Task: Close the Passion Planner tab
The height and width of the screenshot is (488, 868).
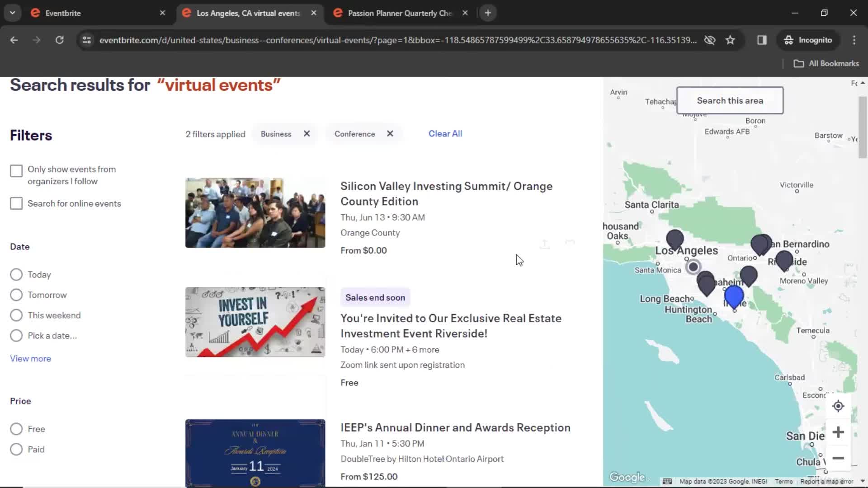Action: click(x=465, y=13)
